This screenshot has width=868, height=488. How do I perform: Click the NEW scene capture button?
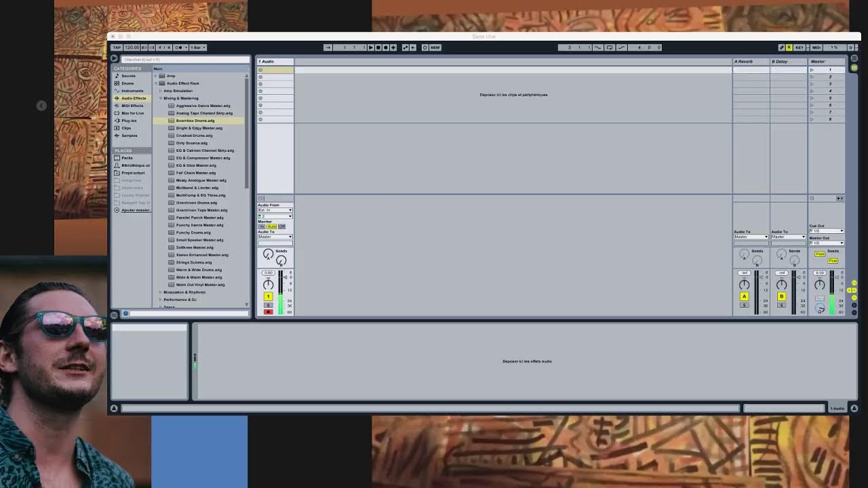click(x=435, y=47)
